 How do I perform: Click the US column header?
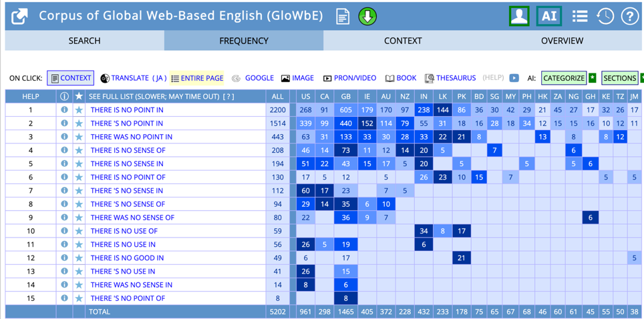tap(305, 97)
